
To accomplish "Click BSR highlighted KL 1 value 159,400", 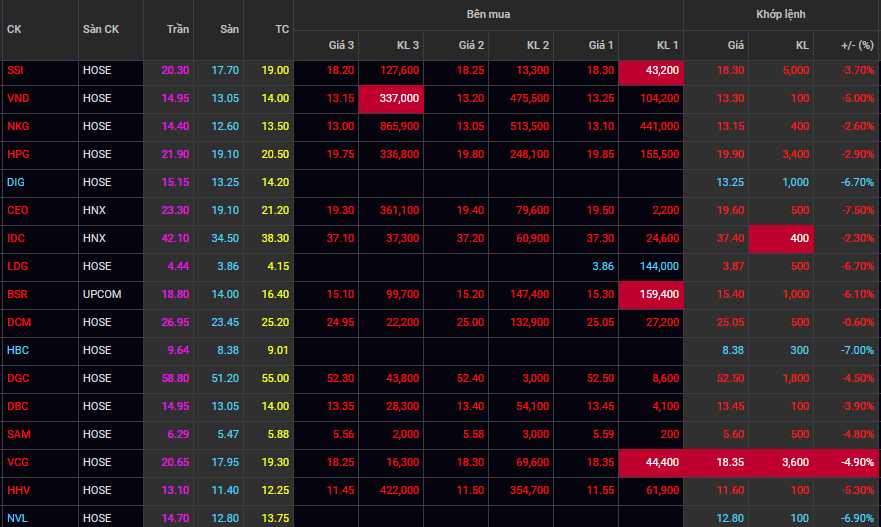I will (x=651, y=294).
